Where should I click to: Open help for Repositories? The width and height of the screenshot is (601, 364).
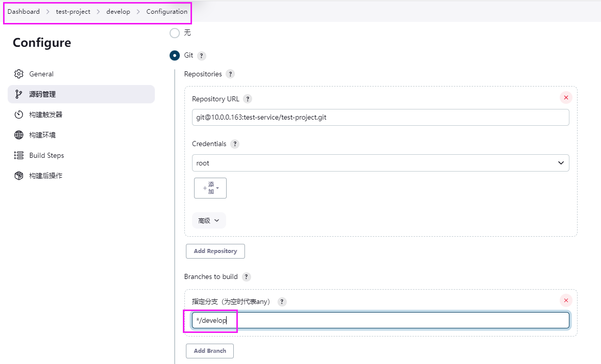(230, 74)
